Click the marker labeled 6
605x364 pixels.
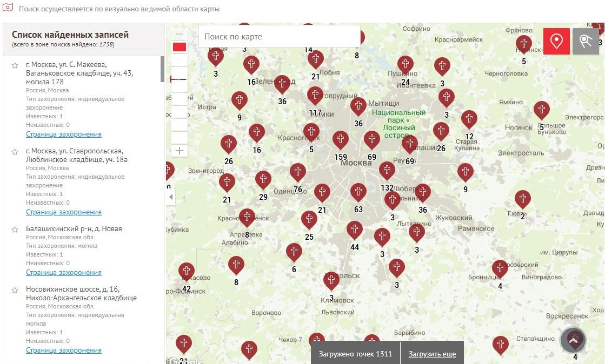coord(294,253)
